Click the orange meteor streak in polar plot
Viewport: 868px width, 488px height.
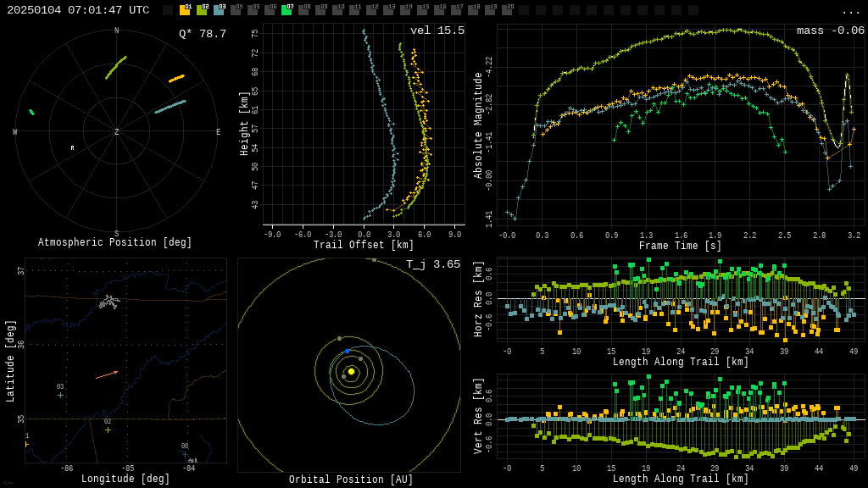tap(176, 79)
